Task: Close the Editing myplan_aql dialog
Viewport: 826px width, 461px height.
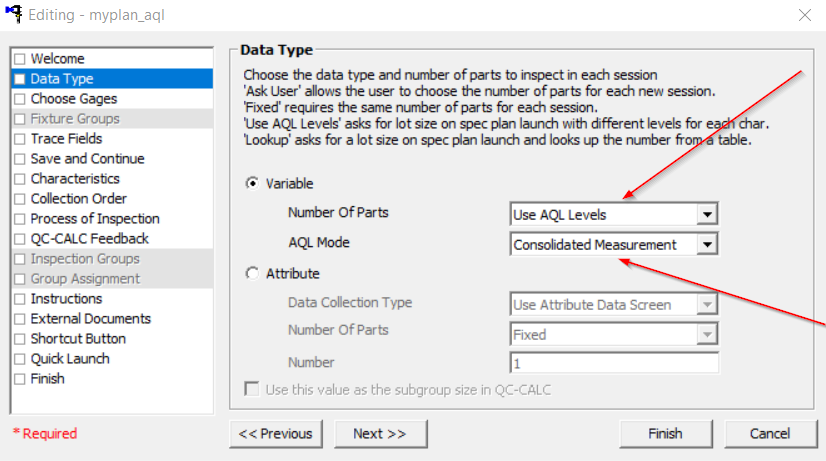Action: (804, 15)
